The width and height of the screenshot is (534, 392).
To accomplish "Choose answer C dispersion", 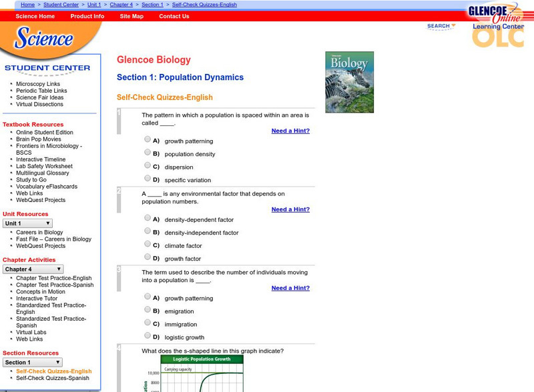I will coord(148,165).
